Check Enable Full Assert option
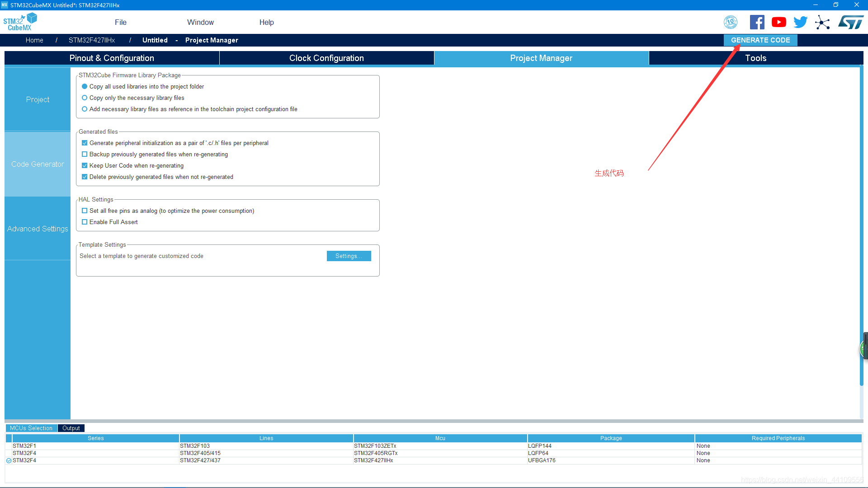Viewport: 868px width, 488px height. tap(85, 222)
